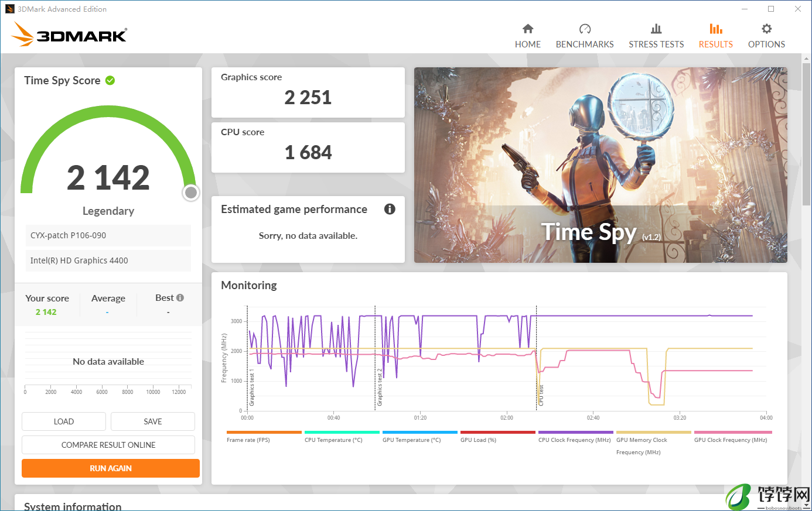Screen dimensions: 812x511
Task: Toggle GPU Memory Clock Frequency legend
Action: coord(654,443)
